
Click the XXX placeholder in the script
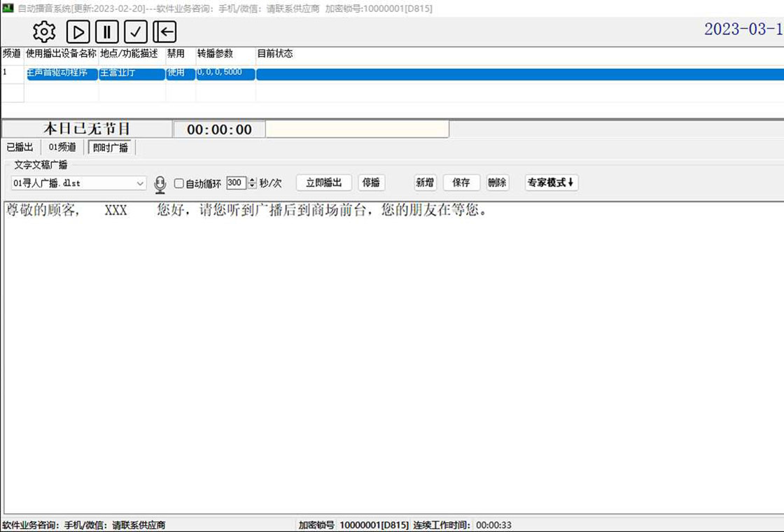pos(115,211)
